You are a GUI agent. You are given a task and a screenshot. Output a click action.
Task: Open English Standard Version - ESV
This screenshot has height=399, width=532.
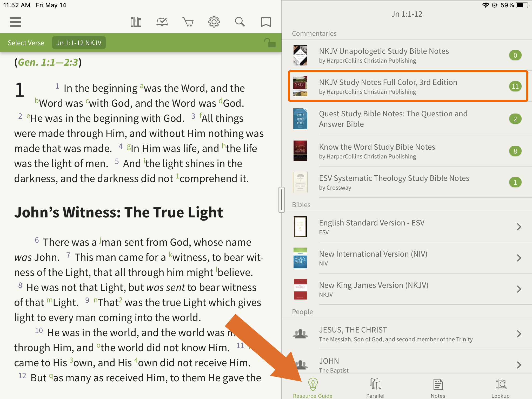407,227
